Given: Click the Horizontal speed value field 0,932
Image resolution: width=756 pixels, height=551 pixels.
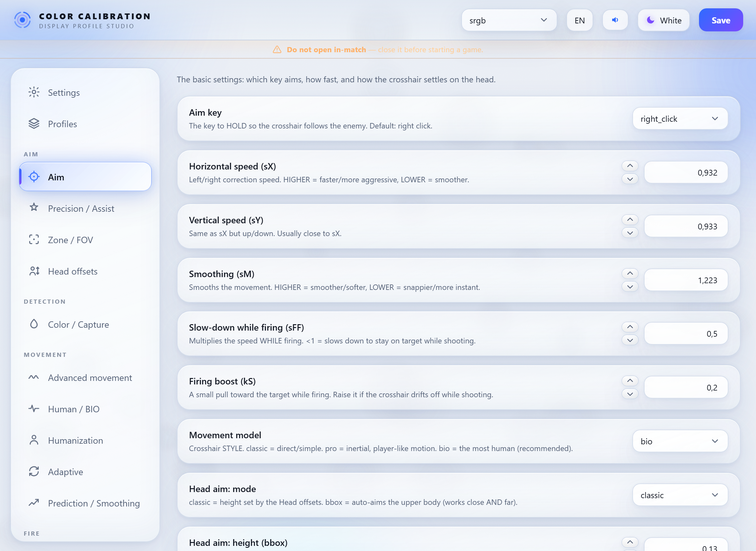Looking at the screenshot, I should [x=686, y=172].
